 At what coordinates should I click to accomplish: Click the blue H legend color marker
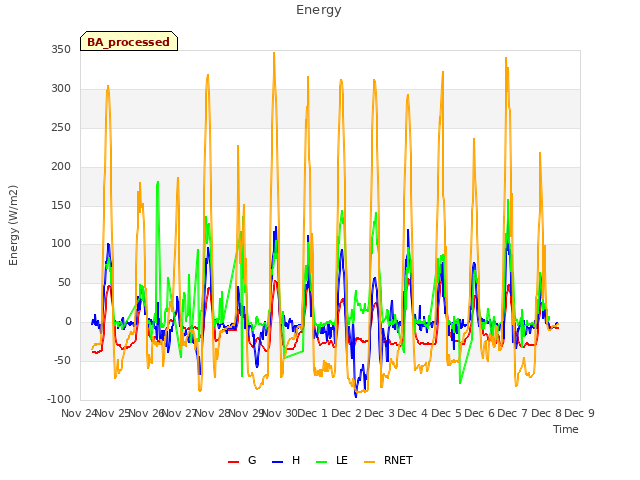pos(277,462)
